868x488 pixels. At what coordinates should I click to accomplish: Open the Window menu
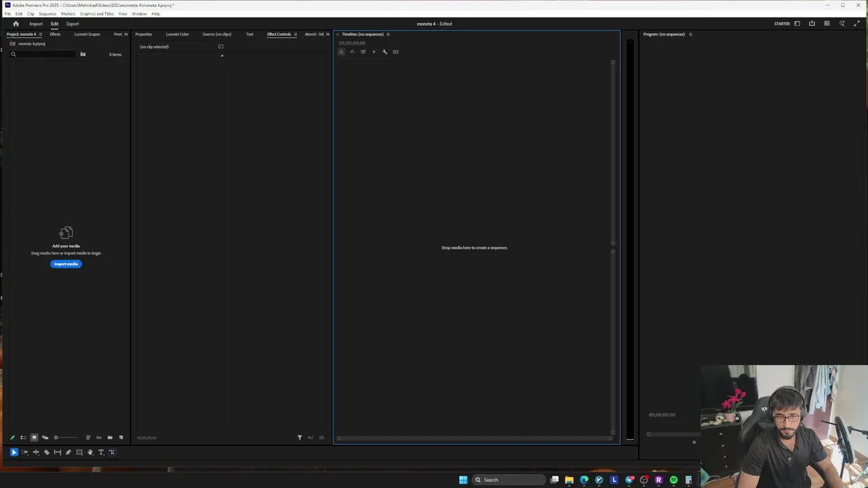click(139, 14)
